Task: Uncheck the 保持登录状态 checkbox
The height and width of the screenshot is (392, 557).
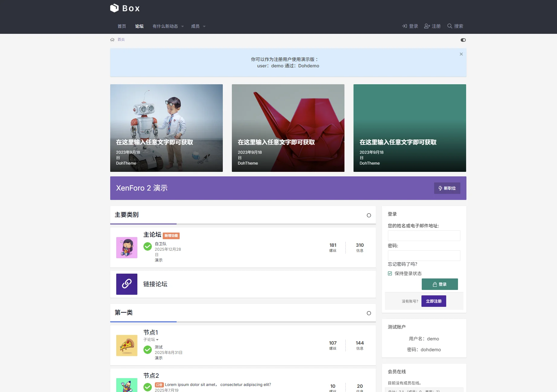Action: coord(390,273)
